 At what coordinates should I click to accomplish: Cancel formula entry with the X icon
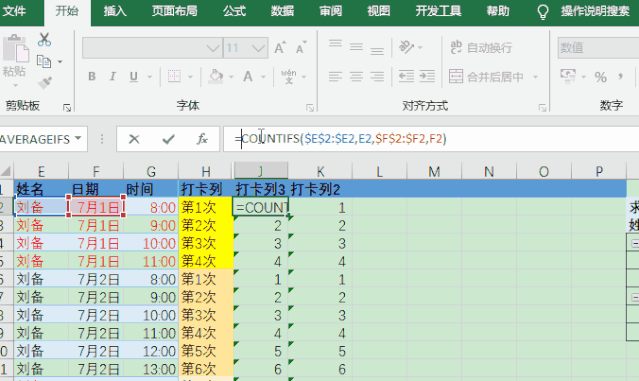point(134,139)
